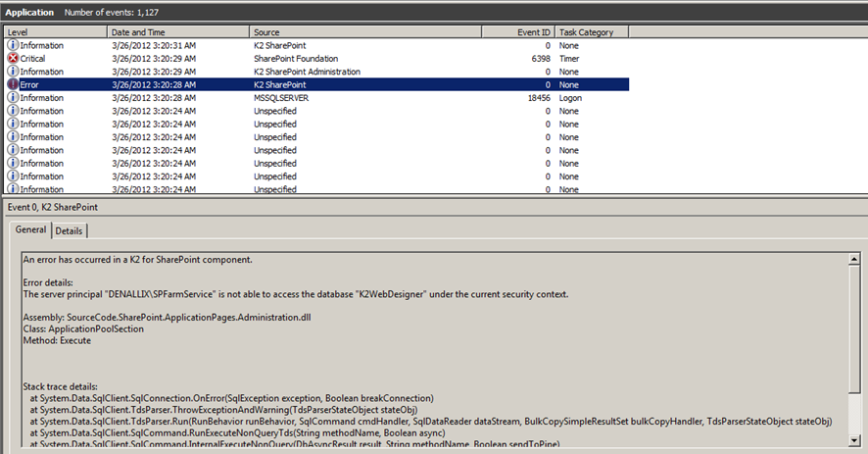Click the 'Error details:' line

tap(48, 282)
